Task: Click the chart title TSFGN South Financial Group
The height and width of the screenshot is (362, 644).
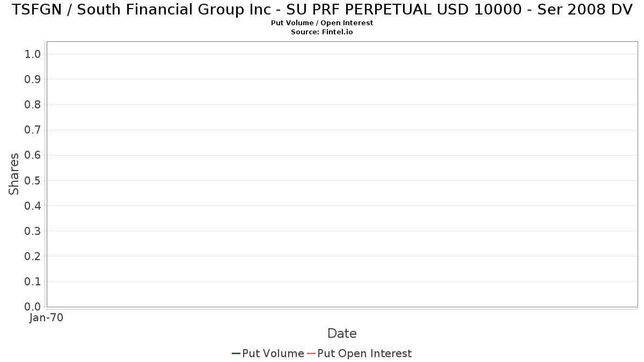Action: (322, 10)
